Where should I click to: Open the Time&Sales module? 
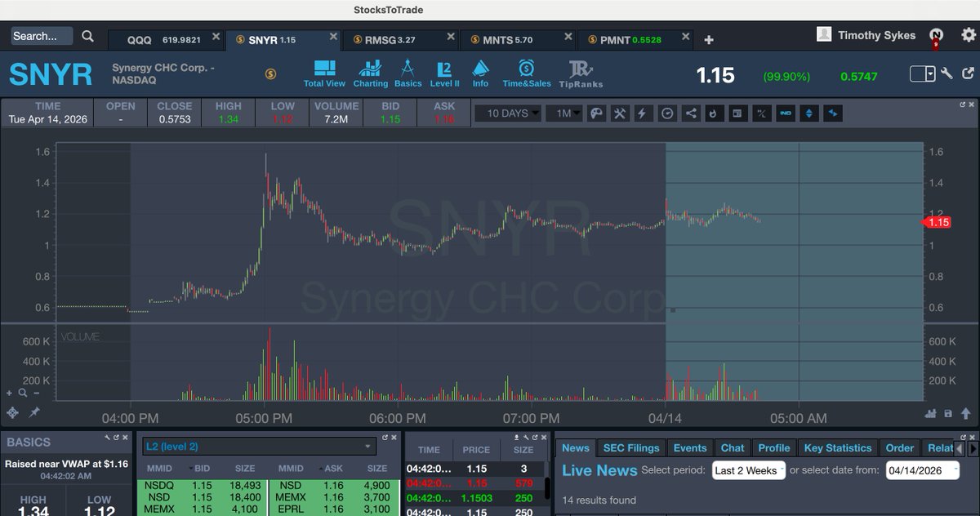tap(527, 73)
